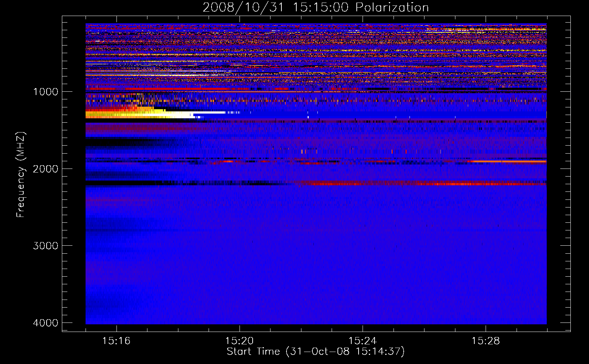Click the 1000 frequency tick label
Viewport: 589px width, 364px height.
46,91
